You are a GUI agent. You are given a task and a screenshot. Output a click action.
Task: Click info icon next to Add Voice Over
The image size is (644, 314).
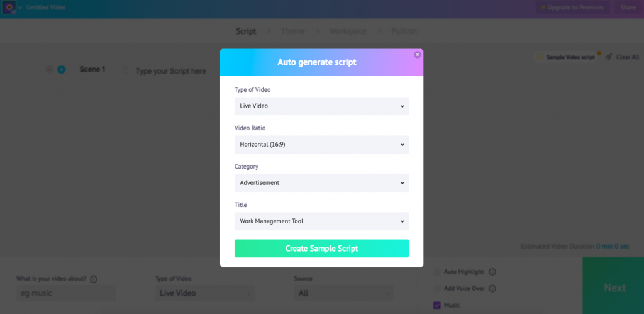point(492,289)
